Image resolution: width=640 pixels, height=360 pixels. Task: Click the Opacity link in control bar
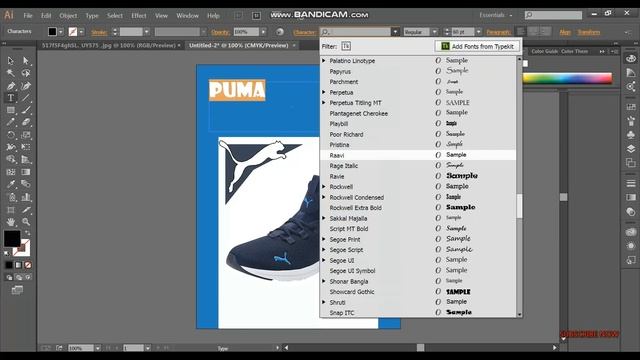tap(220, 32)
